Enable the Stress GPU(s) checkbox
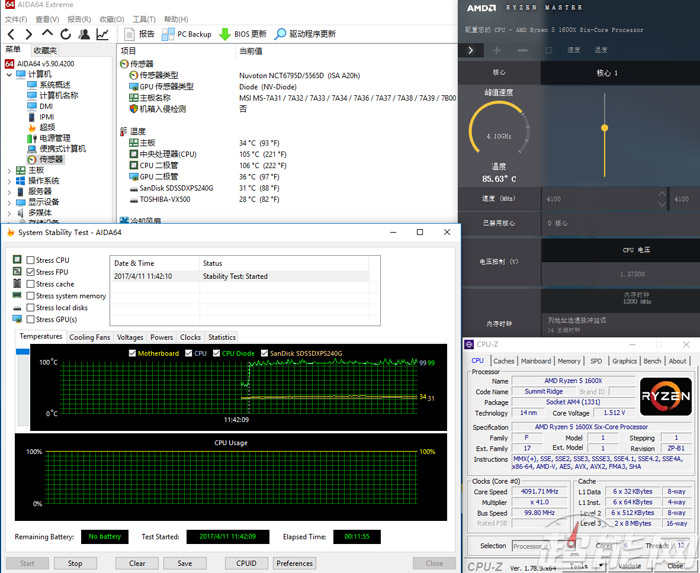 point(30,320)
